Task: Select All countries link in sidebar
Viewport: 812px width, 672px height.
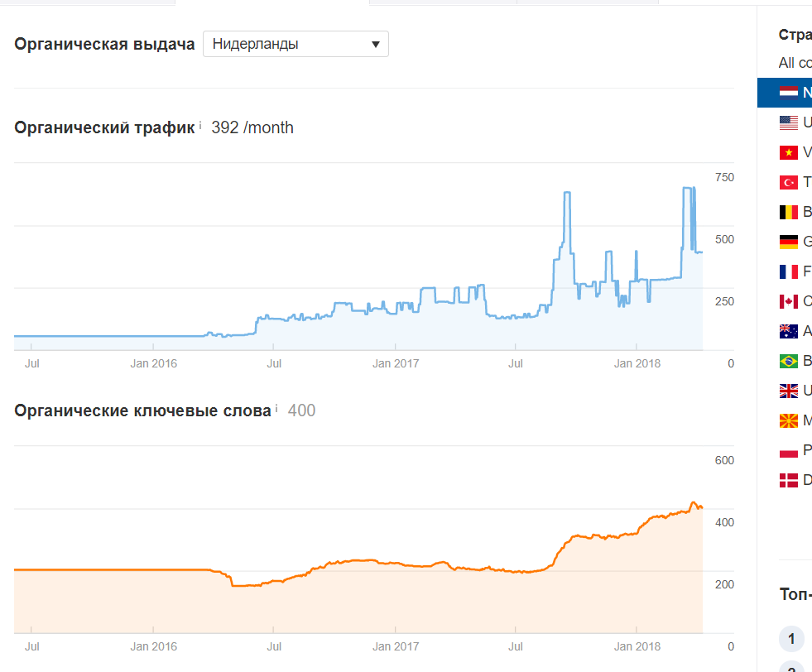Action: tap(795, 63)
